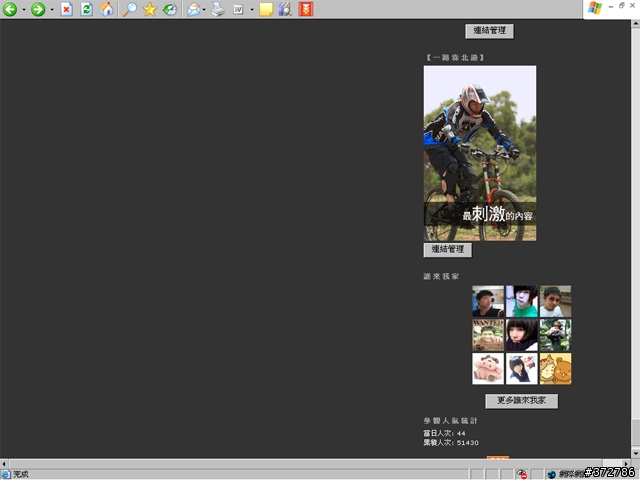Click the 更多誰來我家 button
The width and height of the screenshot is (640, 480).
(x=521, y=401)
